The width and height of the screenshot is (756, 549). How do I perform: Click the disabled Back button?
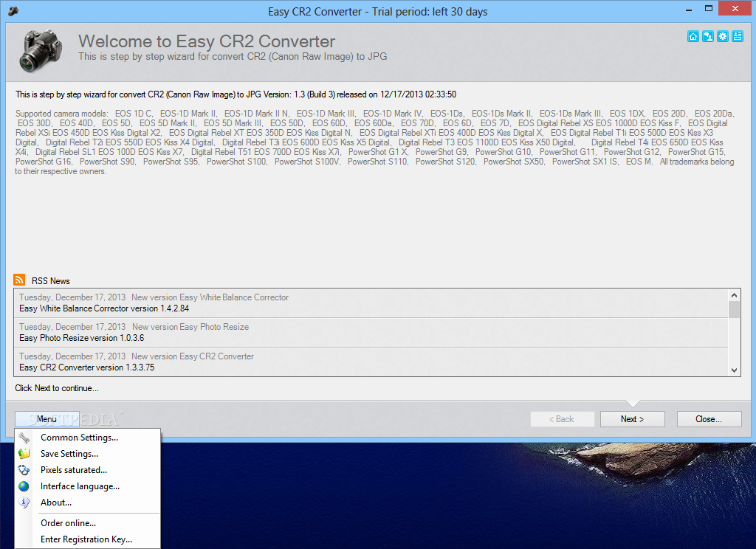coord(562,419)
